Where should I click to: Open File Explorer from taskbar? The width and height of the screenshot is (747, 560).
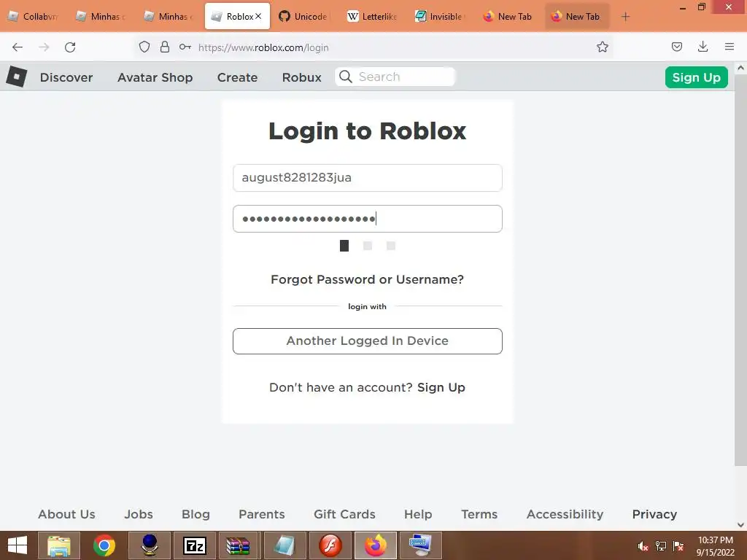click(58, 545)
